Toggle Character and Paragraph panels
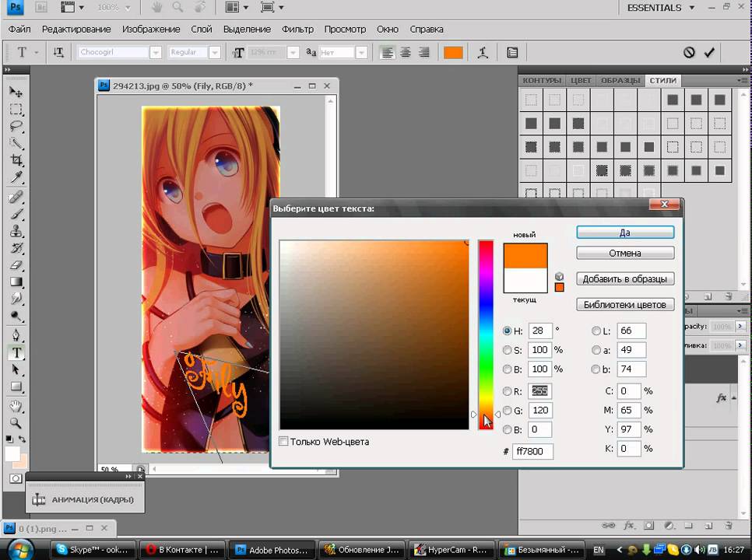This screenshot has height=560, width=752. [x=512, y=53]
